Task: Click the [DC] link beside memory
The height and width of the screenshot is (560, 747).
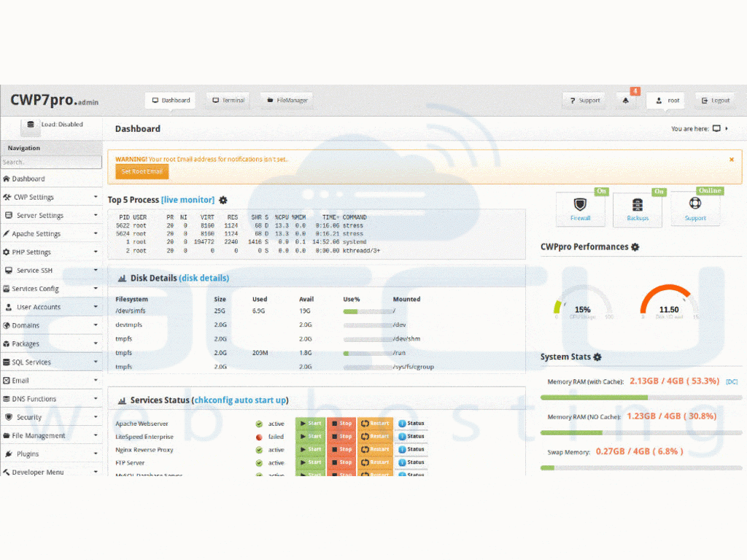Action: click(x=732, y=382)
